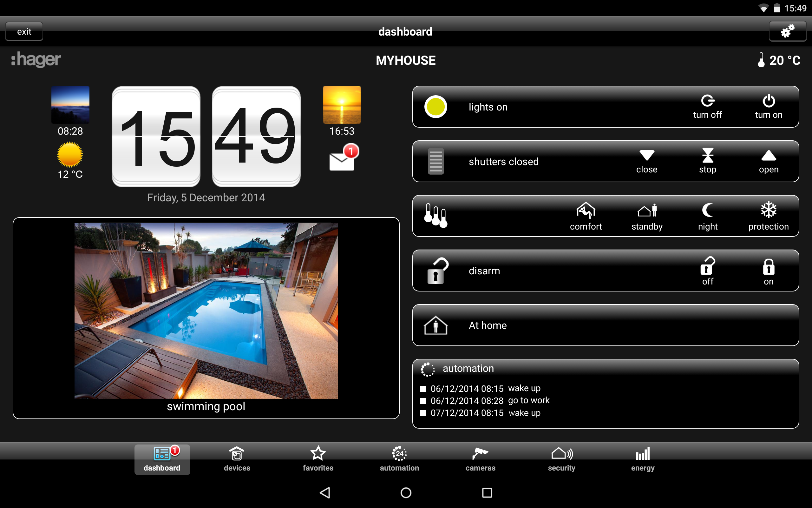Click the flip clock hour card
The image size is (812, 508).
click(x=156, y=137)
